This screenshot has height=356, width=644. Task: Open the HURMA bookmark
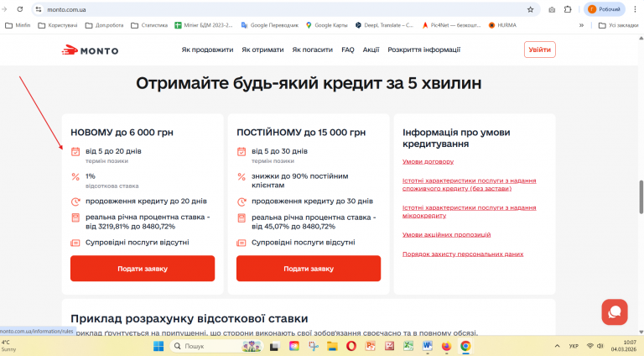pyautogui.click(x=502, y=25)
